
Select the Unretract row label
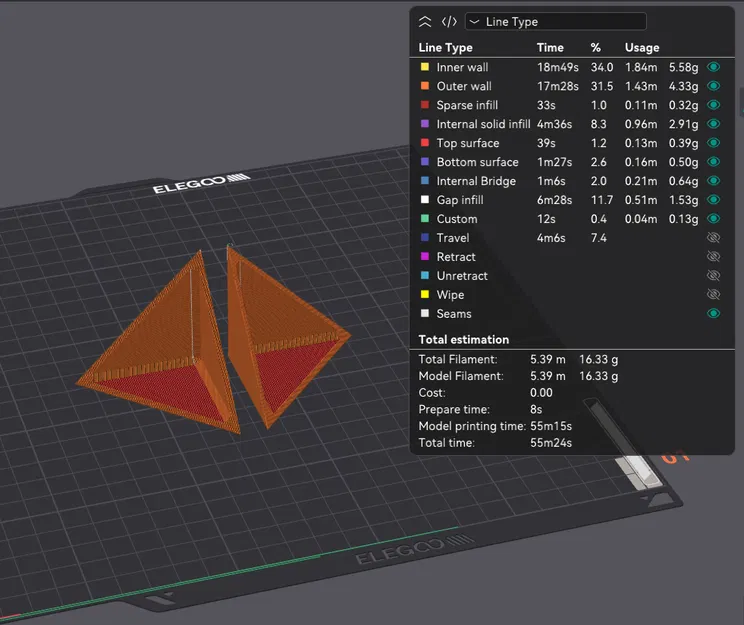click(x=462, y=276)
